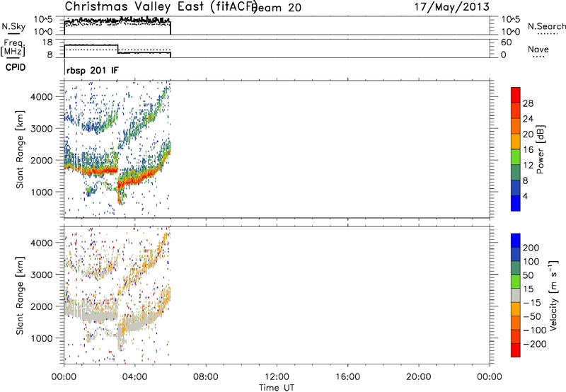Click the 'CPID' row label

click(16, 67)
